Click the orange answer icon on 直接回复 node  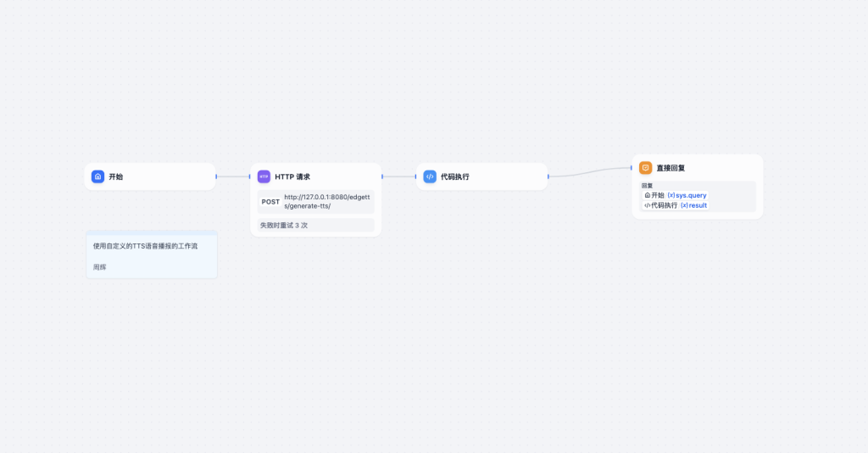(x=645, y=168)
